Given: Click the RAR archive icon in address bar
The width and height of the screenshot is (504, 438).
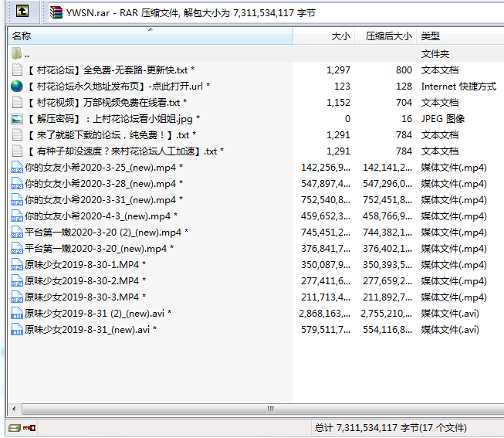Looking at the screenshot, I should click(56, 12).
